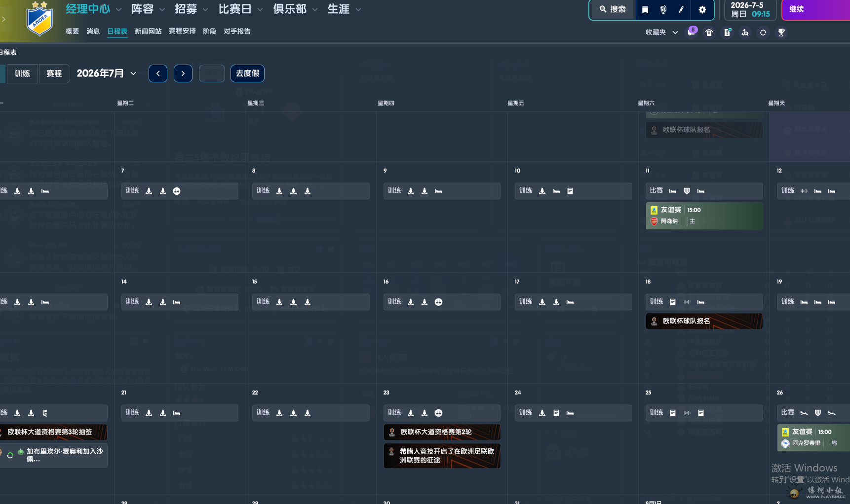The image size is (850, 504).
Task: Open messages icon with badge 8
Action: pos(692,32)
